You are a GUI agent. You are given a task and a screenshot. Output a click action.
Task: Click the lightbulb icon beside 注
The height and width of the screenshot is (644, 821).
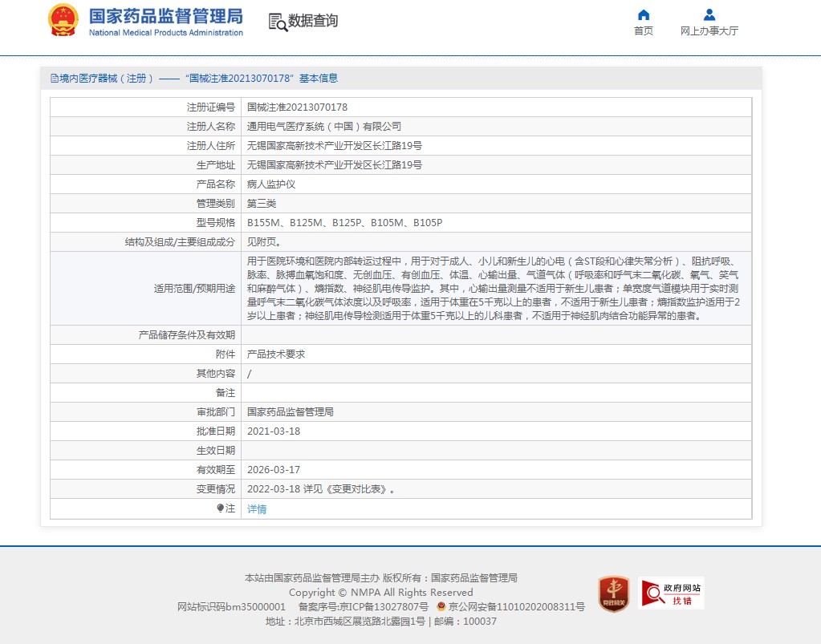(x=221, y=508)
